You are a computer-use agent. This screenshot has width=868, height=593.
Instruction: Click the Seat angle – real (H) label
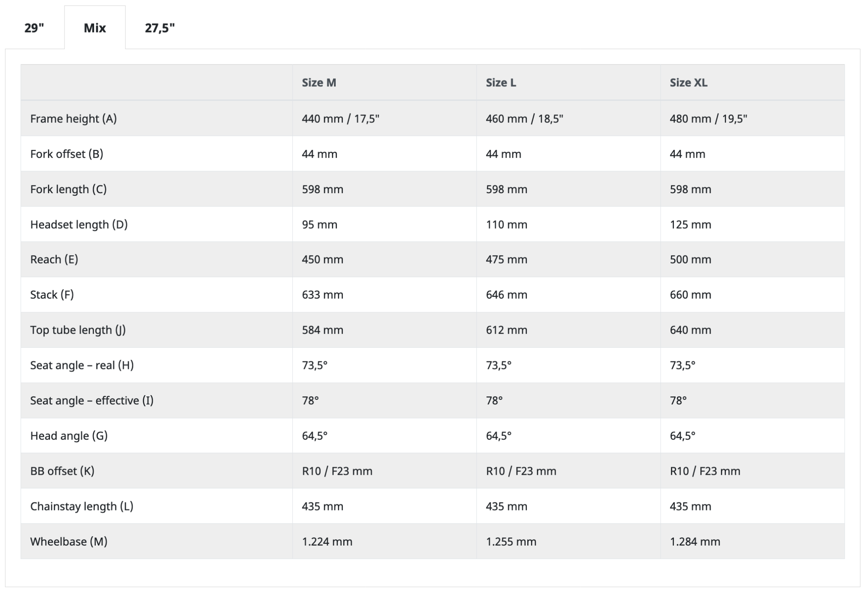82,365
